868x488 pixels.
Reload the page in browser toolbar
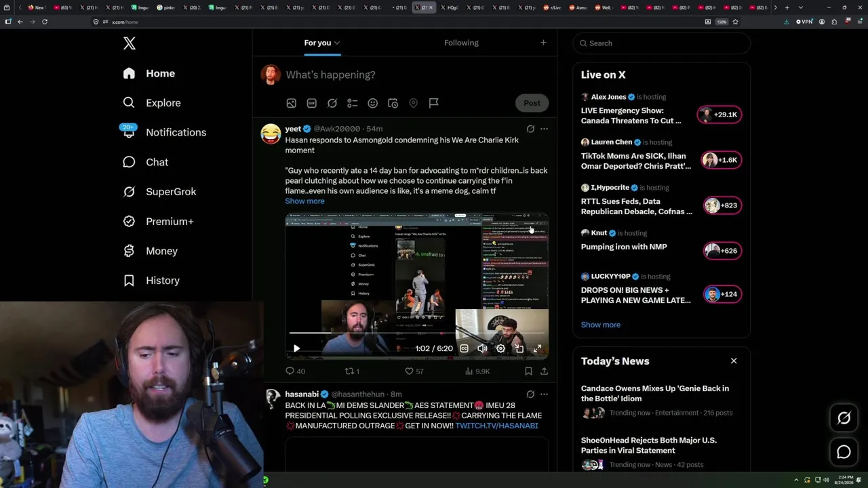[x=45, y=22]
